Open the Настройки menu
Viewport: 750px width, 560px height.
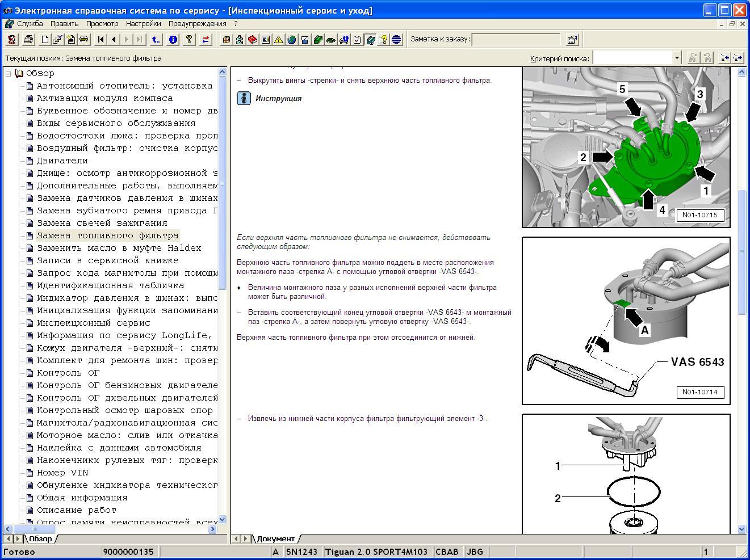tap(143, 24)
